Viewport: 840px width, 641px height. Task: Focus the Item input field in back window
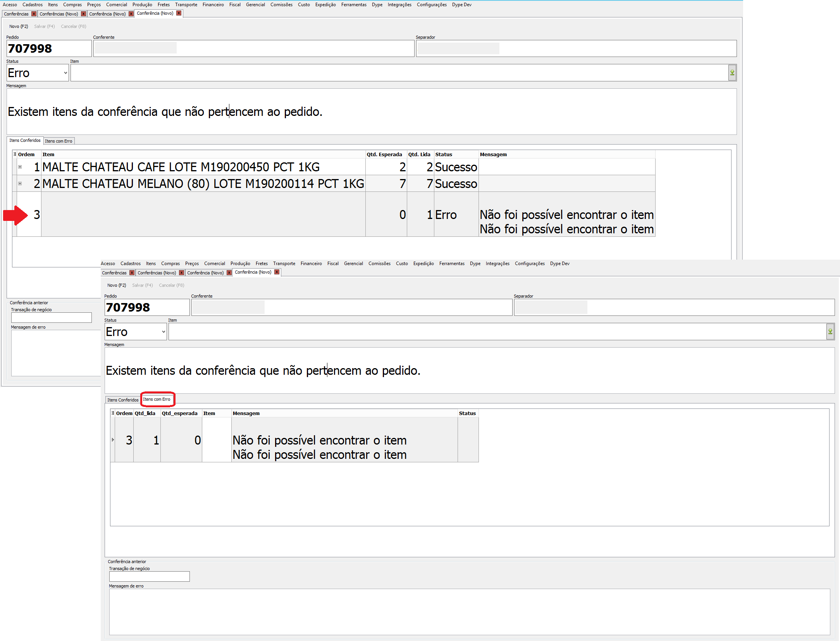click(x=399, y=73)
